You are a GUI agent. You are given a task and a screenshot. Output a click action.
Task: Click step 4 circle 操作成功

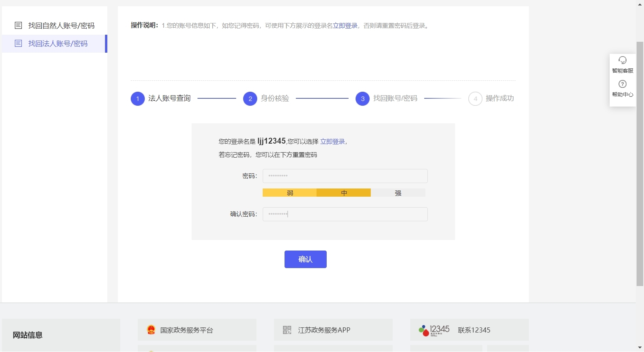pos(475,99)
